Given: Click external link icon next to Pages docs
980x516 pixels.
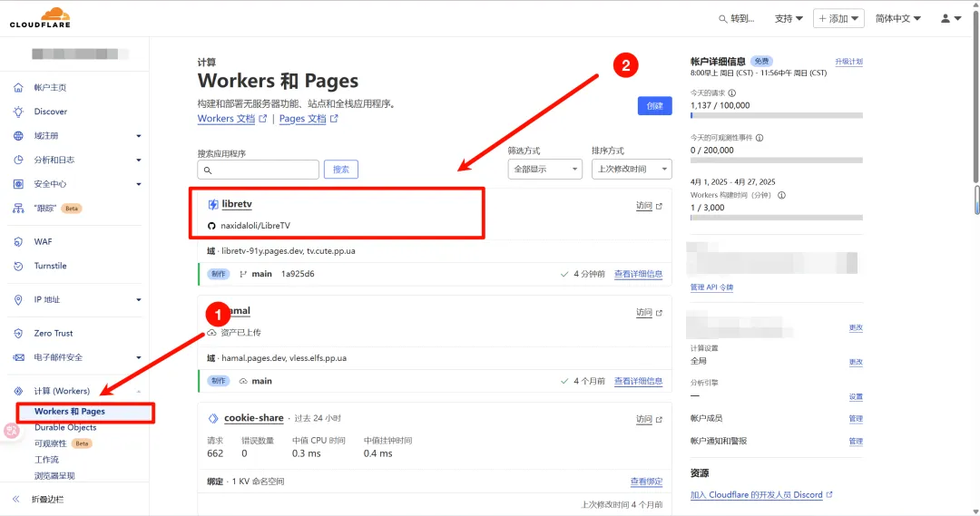Looking at the screenshot, I should (x=334, y=119).
